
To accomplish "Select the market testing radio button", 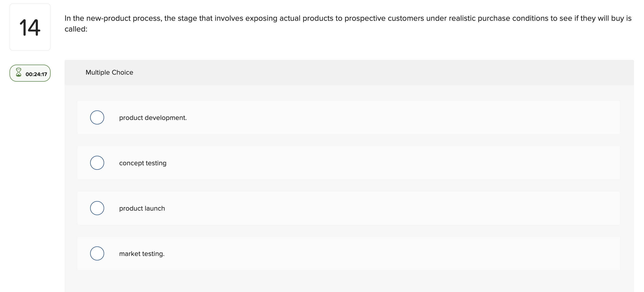I will point(97,253).
